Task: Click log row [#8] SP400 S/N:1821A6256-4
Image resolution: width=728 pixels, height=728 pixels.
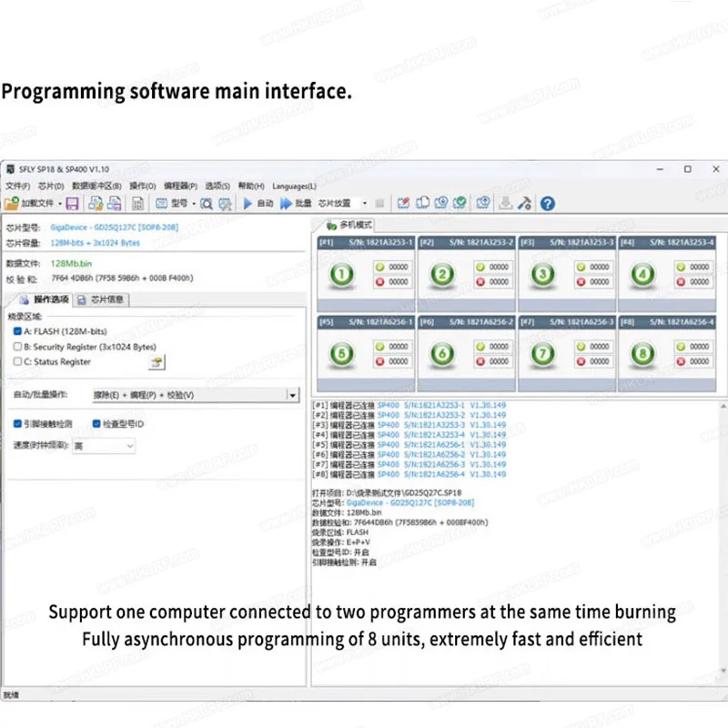Action: [x=409, y=474]
